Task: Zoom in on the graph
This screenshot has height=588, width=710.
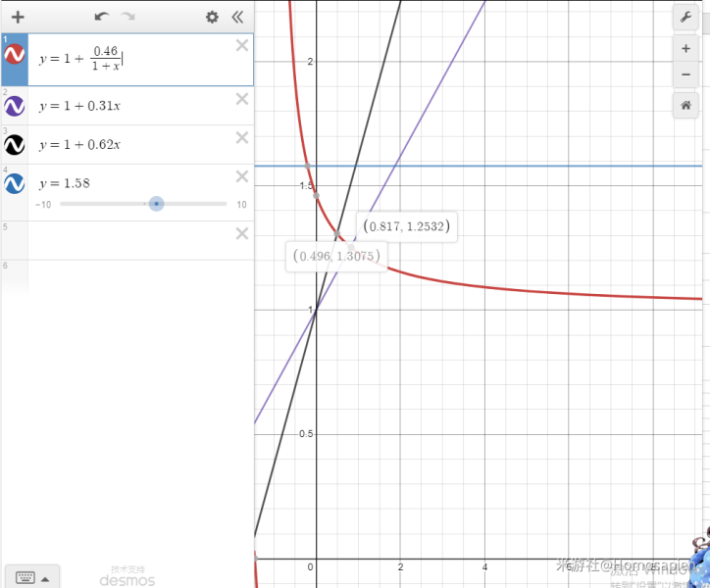Action: [x=685, y=48]
